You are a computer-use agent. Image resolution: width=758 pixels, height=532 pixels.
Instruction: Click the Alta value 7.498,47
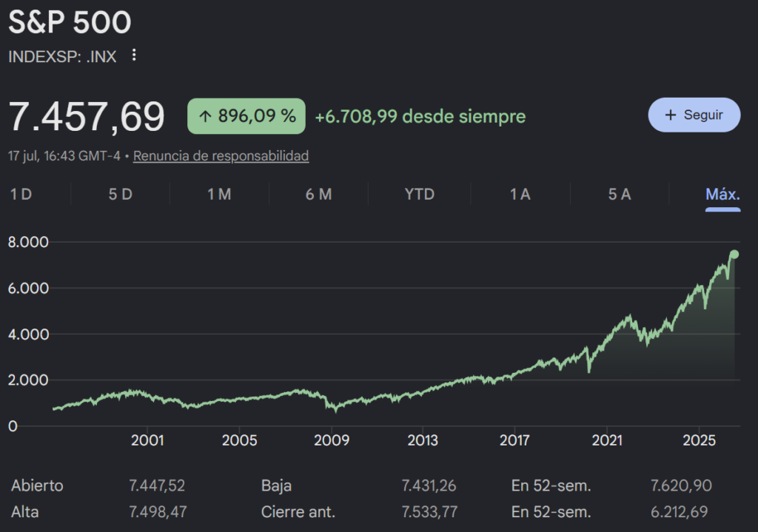158,512
